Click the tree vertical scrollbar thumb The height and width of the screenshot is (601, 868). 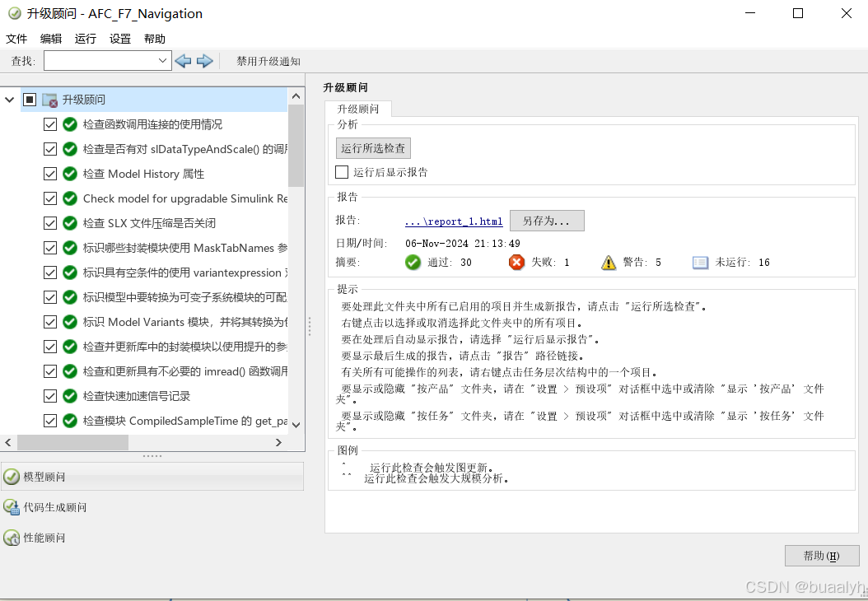tap(296, 146)
